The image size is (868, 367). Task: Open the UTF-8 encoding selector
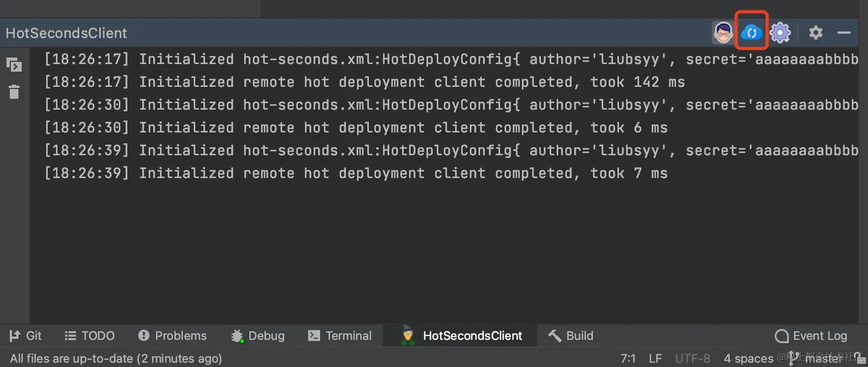point(692,358)
